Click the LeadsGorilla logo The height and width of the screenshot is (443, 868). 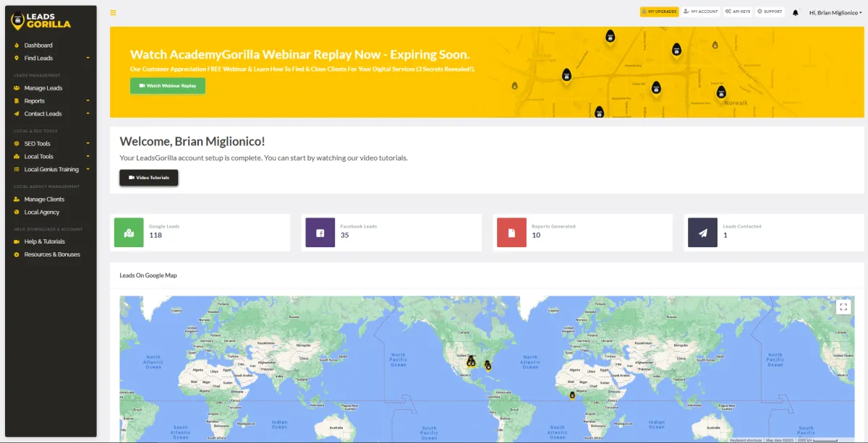coord(41,20)
